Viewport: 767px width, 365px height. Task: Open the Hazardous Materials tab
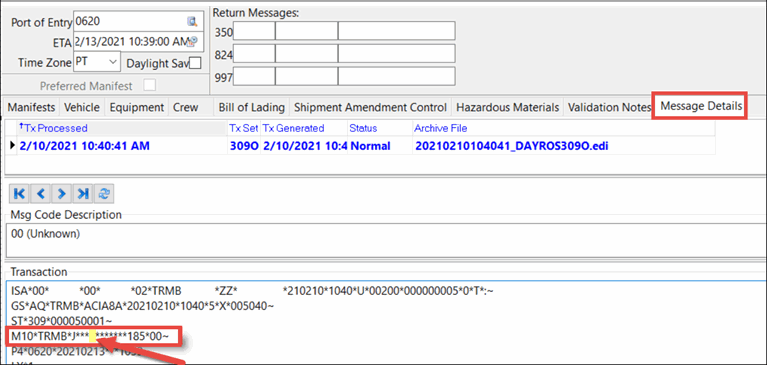coord(507,107)
